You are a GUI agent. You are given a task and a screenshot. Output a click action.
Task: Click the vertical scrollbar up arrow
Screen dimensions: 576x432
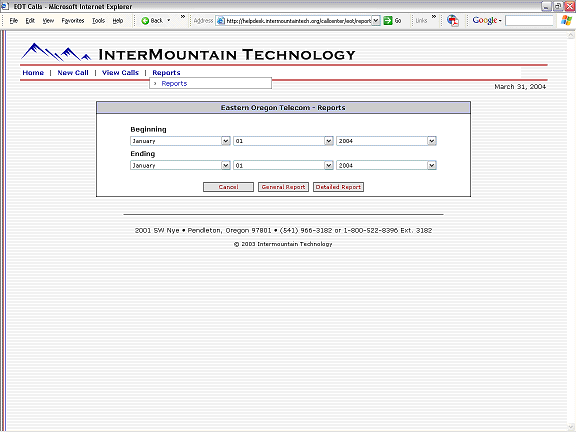click(571, 35)
